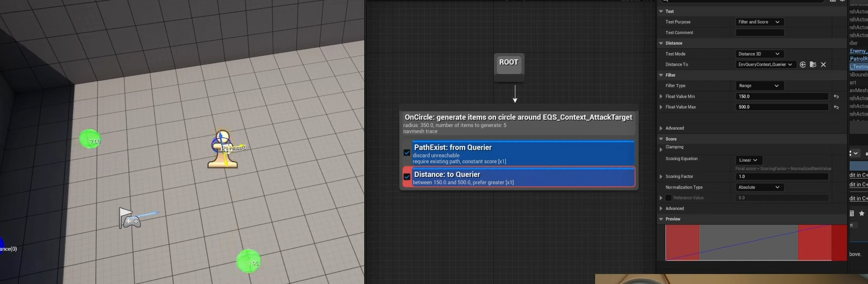Open the Filter Type Range dropdown
Screen dimensions: 868x284
tap(759, 86)
